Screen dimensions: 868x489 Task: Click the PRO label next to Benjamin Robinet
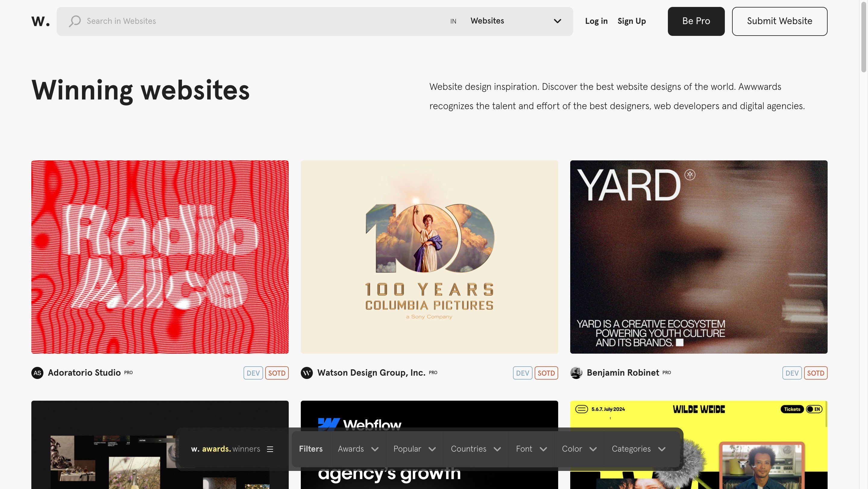[666, 373]
